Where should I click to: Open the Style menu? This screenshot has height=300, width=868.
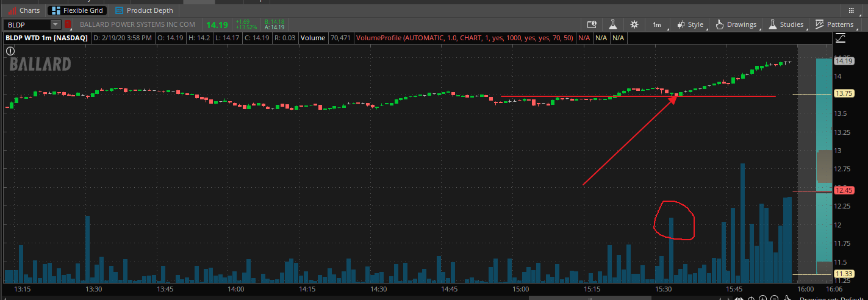pyautogui.click(x=690, y=24)
